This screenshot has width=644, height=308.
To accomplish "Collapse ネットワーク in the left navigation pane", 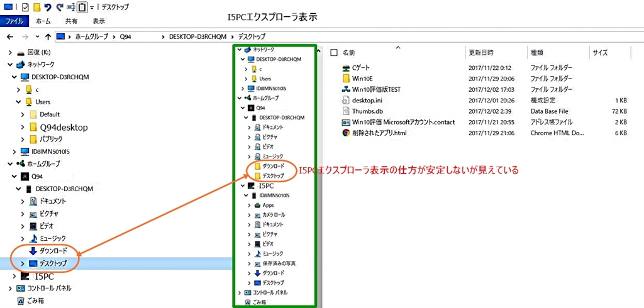I will (x=10, y=65).
